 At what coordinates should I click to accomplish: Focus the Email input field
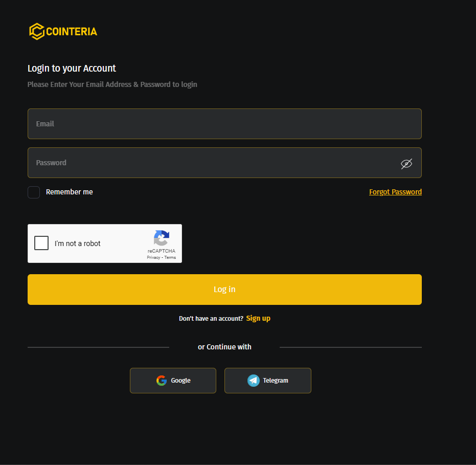click(x=224, y=124)
